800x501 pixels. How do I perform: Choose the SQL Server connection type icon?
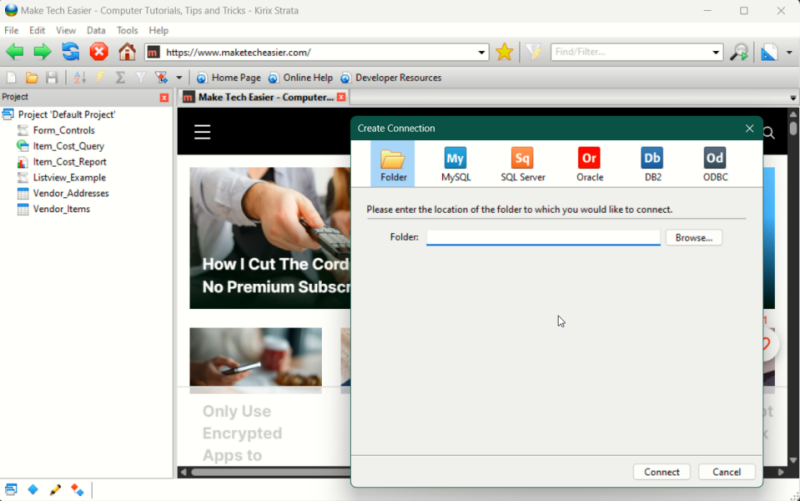pyautogui.click(x=522, y=164)
